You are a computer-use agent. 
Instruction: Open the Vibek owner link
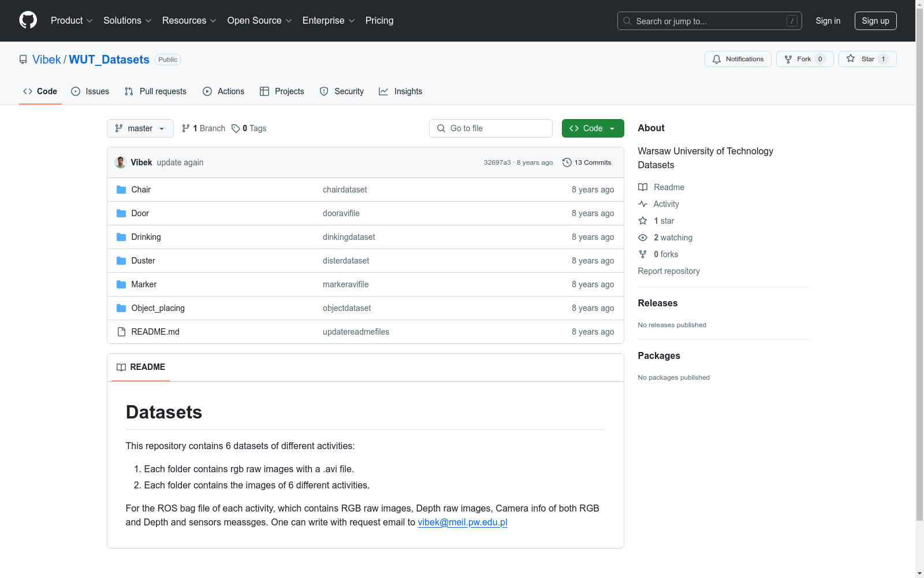click(x=47, y=60)
